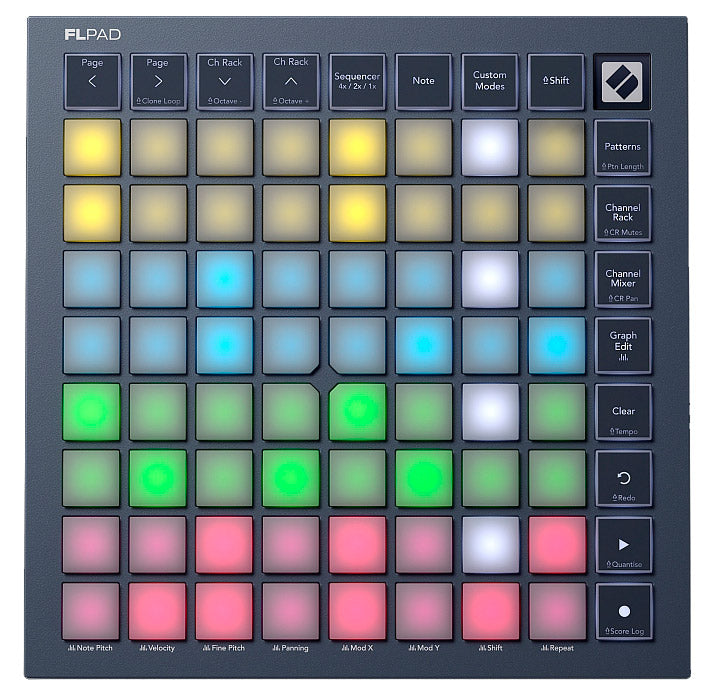Tap bright yellow pad in Channel Rack row, Note Pitch column
Image resolution: width=716 pixels, height=700 pixels.
click(x=92, y=213)
